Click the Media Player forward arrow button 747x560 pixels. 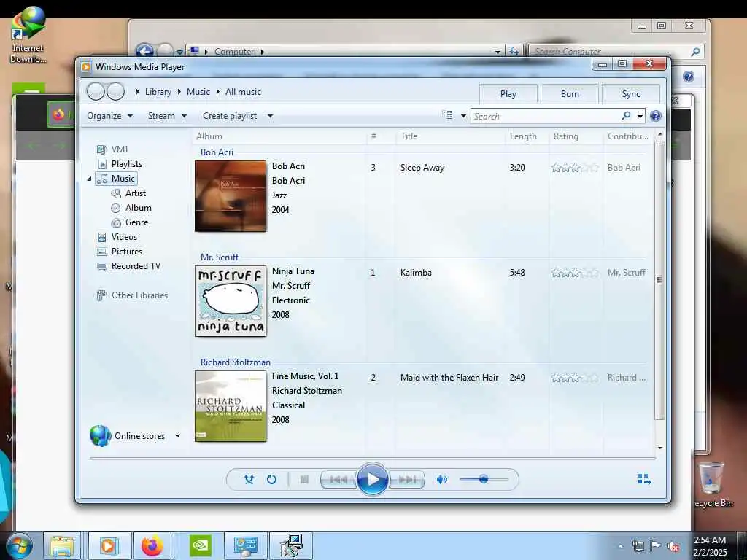click(116, 91)
